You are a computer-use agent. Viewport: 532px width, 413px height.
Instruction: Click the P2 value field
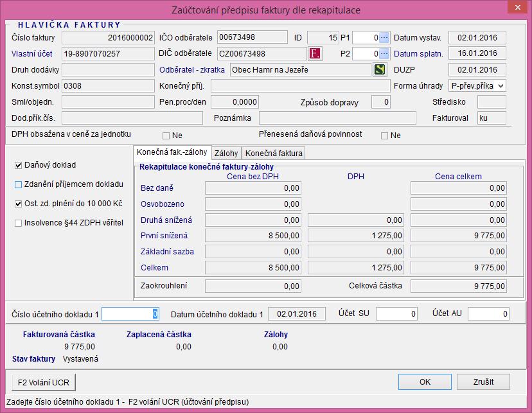(x=366, y=53)
